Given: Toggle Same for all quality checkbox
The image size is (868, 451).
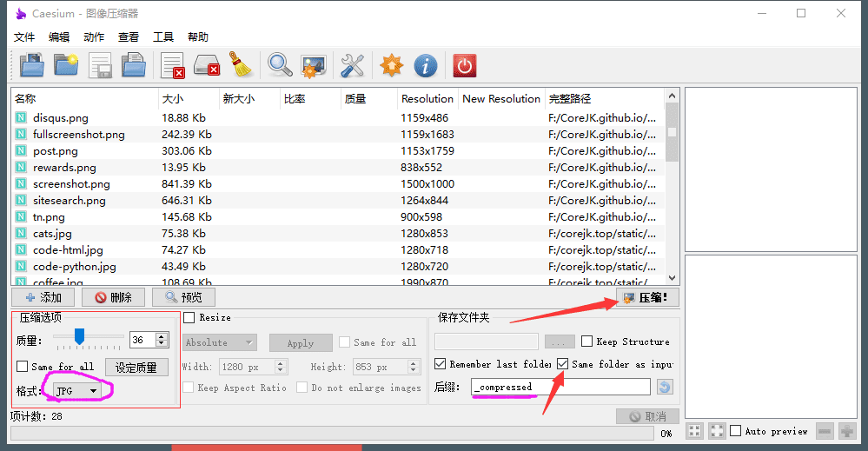Looking at the screenshot, I should pos(22,367).
